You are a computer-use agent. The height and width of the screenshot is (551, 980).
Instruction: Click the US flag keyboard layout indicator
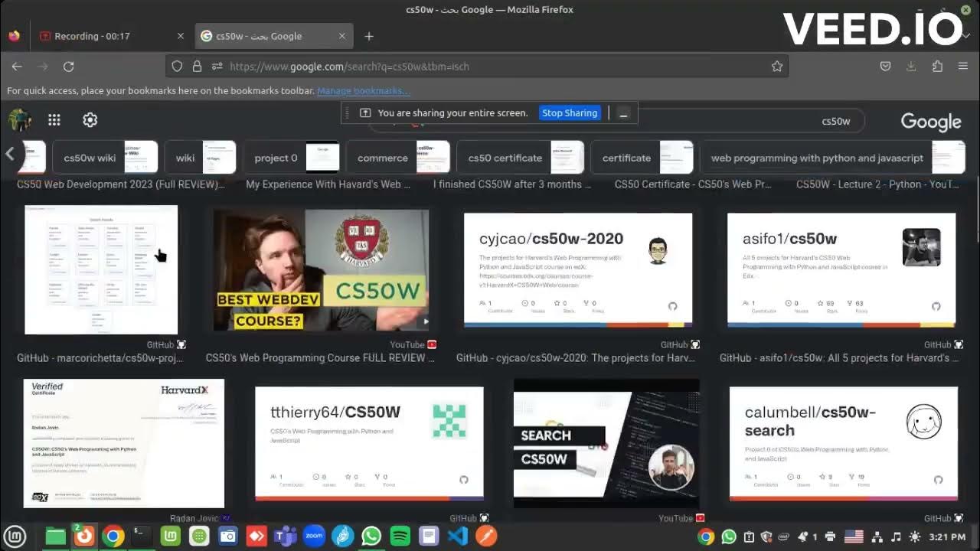[x=854, y=537]
